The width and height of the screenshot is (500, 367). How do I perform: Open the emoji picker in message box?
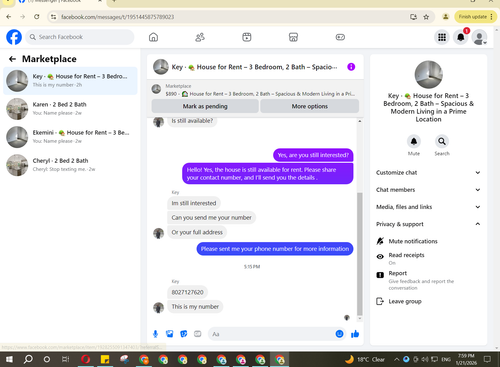click(339, 334)
